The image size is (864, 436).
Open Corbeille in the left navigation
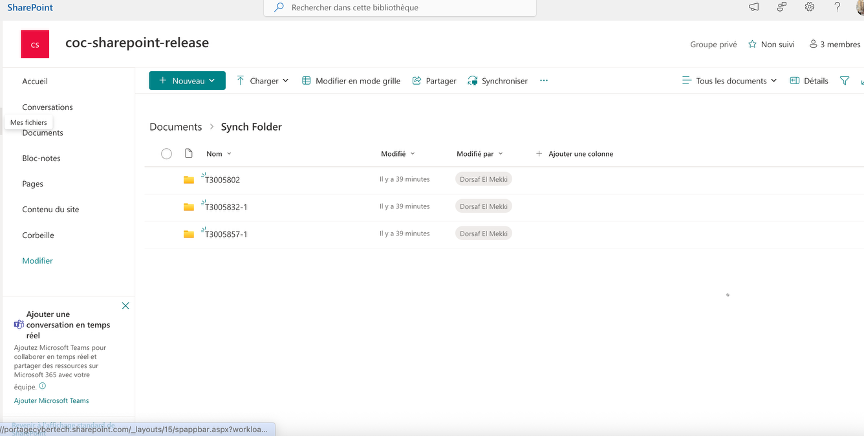(x=38, y=235)
